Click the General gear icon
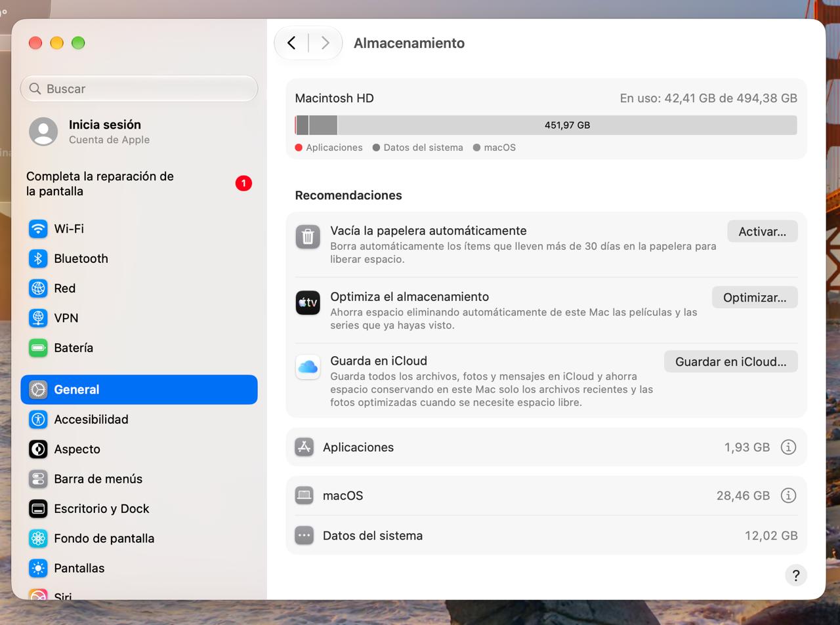840x625 pixels. 38,390
